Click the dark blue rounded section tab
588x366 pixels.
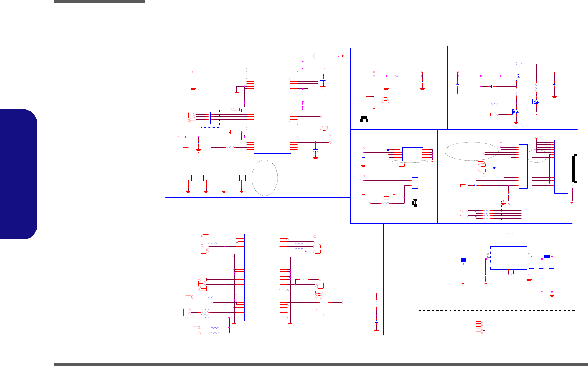click(x=19, y=175)
